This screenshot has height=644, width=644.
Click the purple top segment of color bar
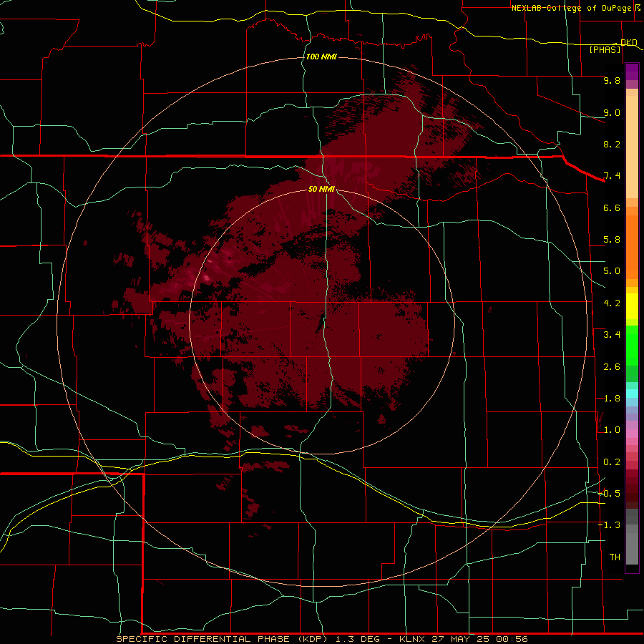(632, 72)
